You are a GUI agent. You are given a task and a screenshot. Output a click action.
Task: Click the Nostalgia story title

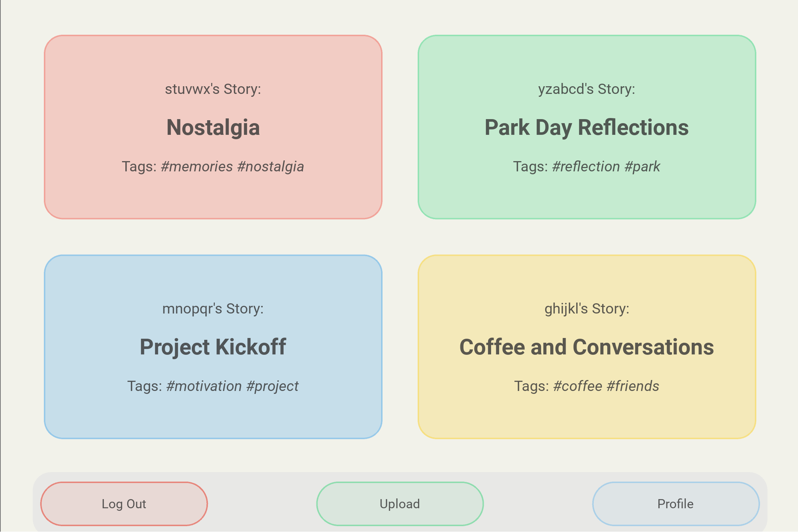click(x=213, y=128)
